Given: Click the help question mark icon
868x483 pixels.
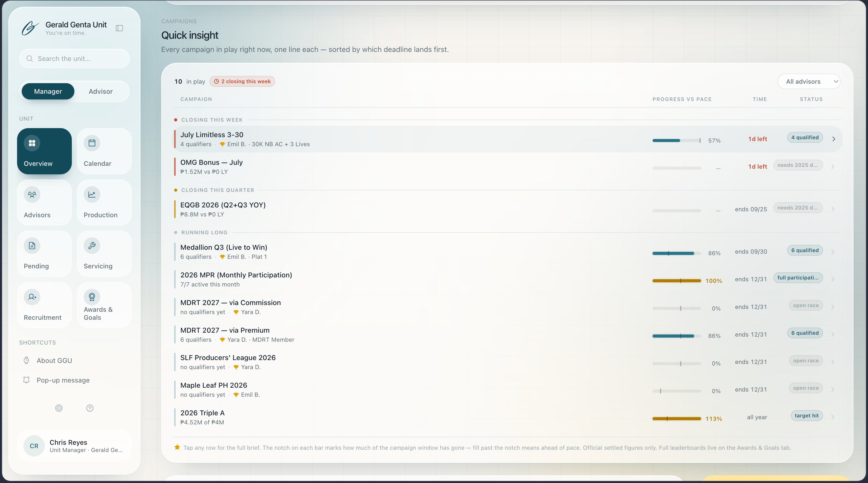Looking at the screenshot, I should pos(90,408).
